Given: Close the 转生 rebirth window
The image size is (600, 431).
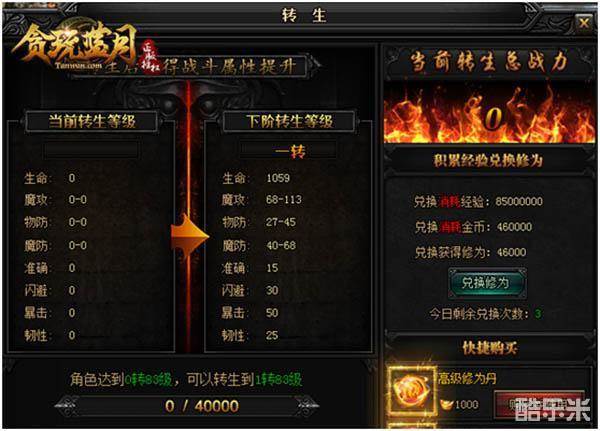Looking at the screenshot, I should coord(584,23).
